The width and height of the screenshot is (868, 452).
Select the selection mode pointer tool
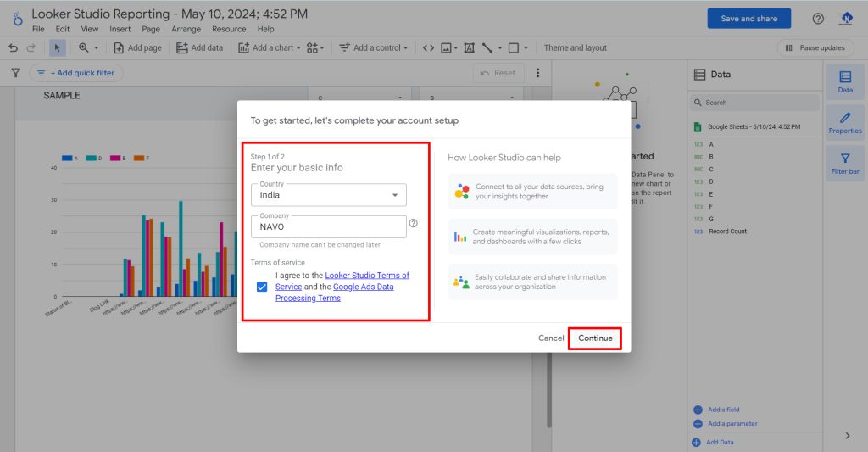(58, 48)
